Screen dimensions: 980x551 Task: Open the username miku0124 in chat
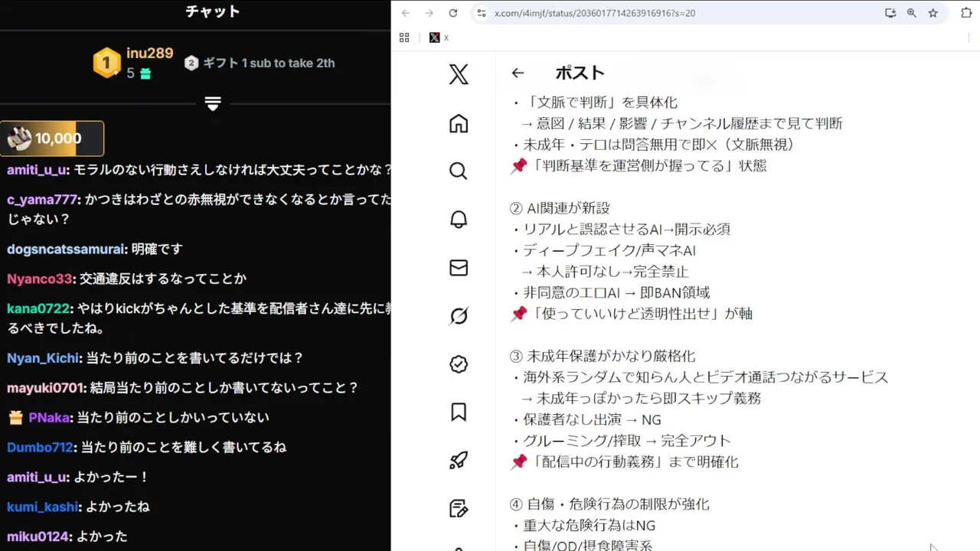coord(38,537)
